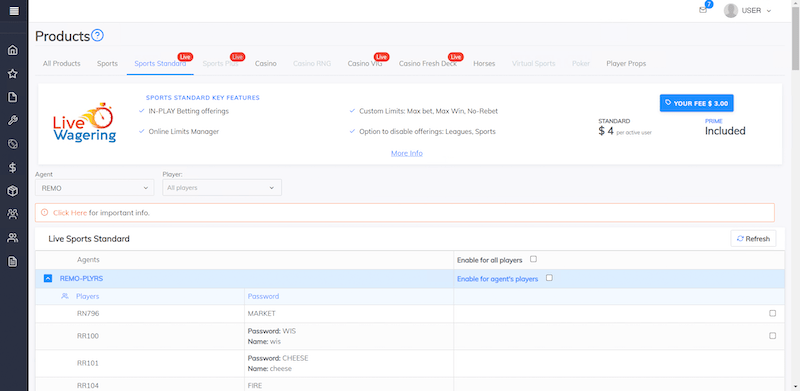Click the Live Wagering logo
This screenshot has height=391, width=800.
click(85, 123)
